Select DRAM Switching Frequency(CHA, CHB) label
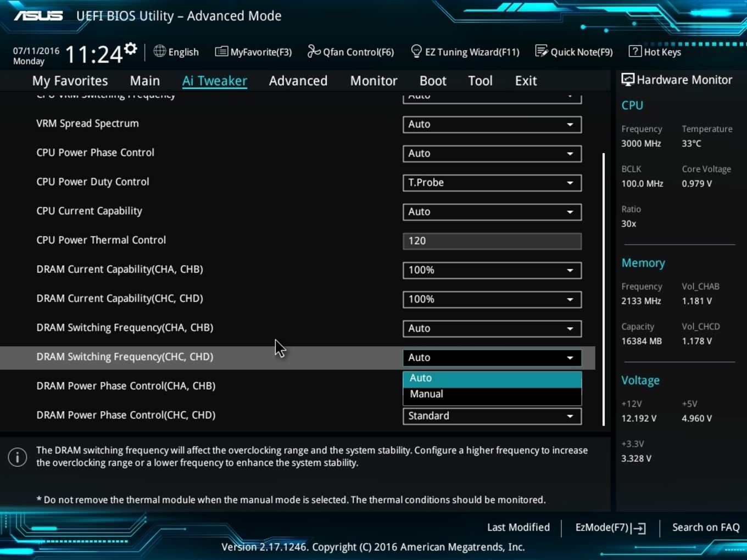Viewport: 747px width, 560px height. click(x=125, y=327)
